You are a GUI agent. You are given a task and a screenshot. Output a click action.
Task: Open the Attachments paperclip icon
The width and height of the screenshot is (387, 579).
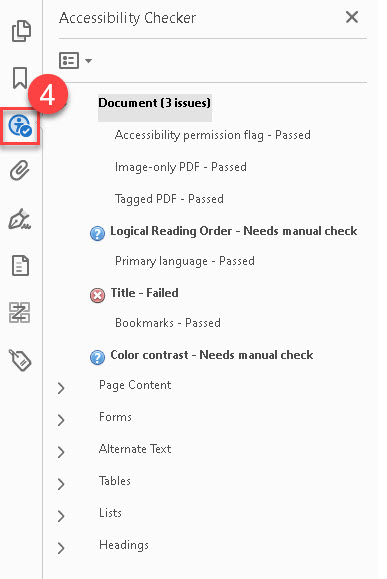[20, 170]
